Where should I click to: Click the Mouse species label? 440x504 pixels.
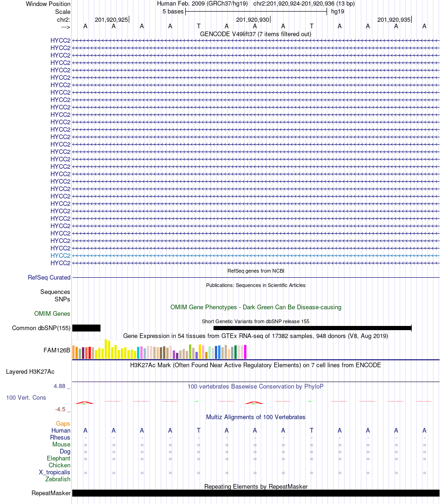61,445
